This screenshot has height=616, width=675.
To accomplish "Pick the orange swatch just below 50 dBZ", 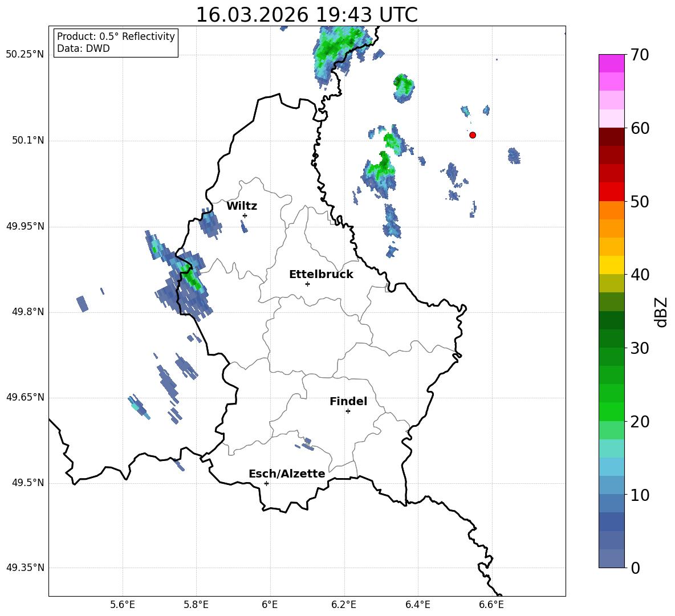I will click(x=611, y=210).
